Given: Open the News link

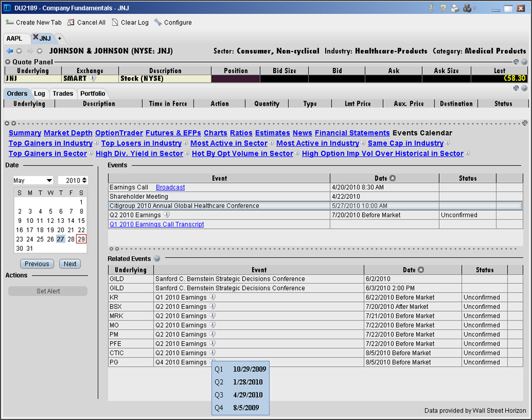Looking at the screenshot, I should (x=302, y=133).
